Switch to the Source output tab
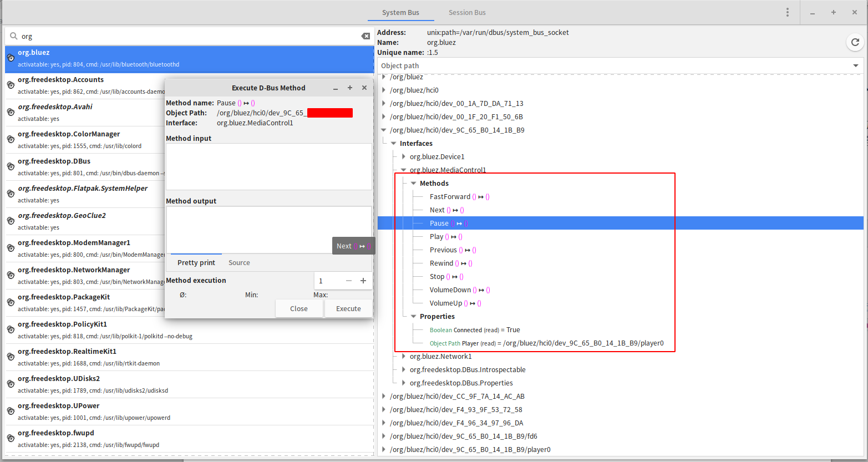The height and width of the screenshot is (462, 868). pos(239,262)
